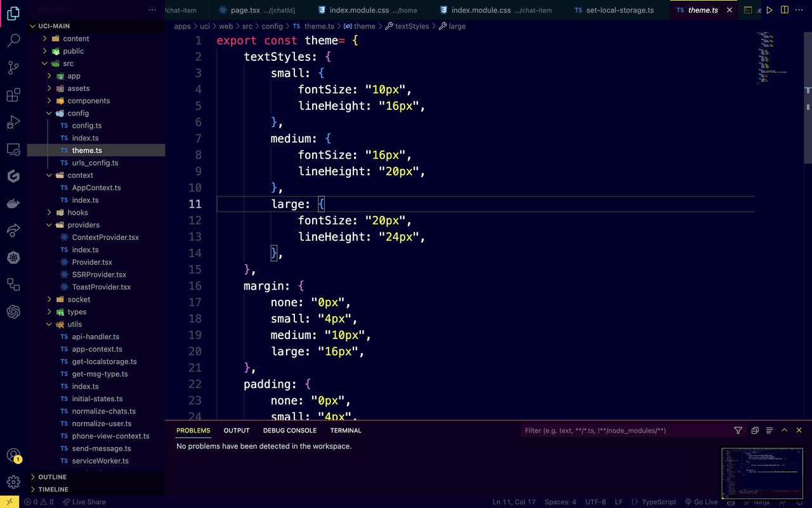
Task: Expand the assets folder
Action: point(96,88)
